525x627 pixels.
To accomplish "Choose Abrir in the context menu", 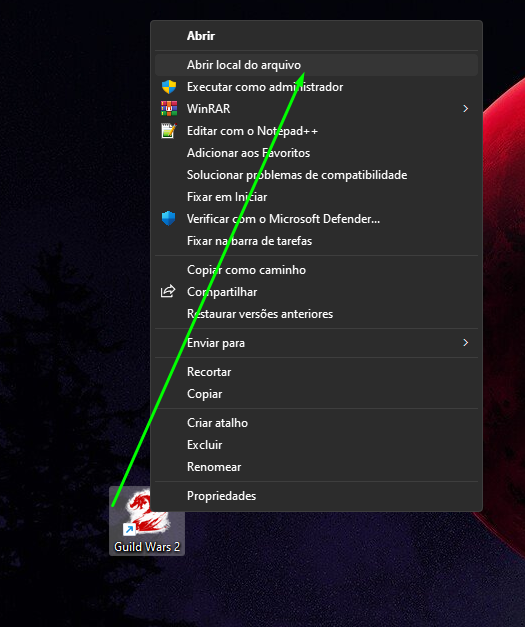I will 316,36.
